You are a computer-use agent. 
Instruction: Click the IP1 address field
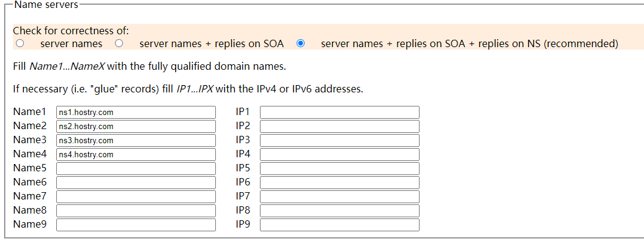(339, 113)
